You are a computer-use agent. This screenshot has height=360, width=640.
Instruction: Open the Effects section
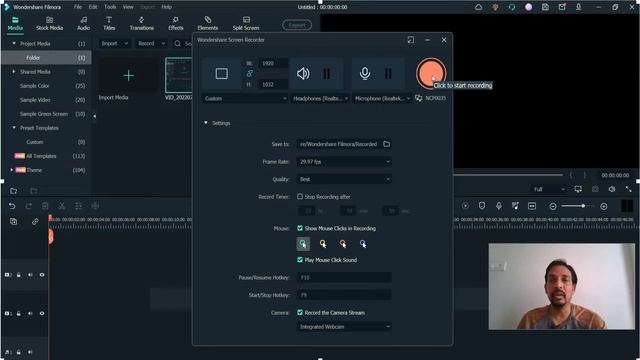point(176,24)
